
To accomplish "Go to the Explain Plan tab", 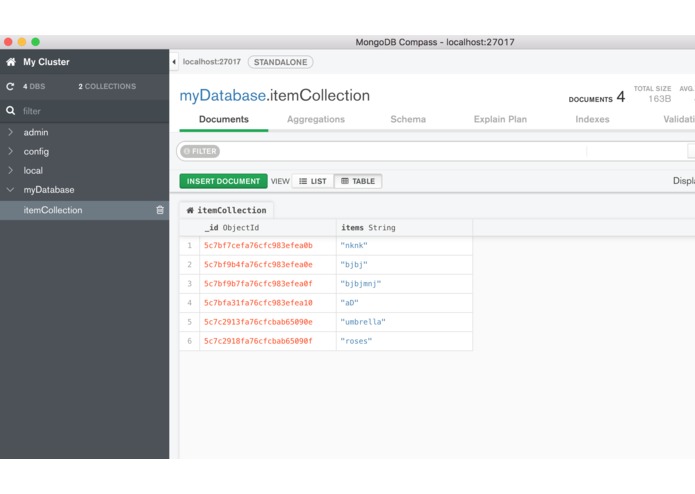I will tap(500, 119).
